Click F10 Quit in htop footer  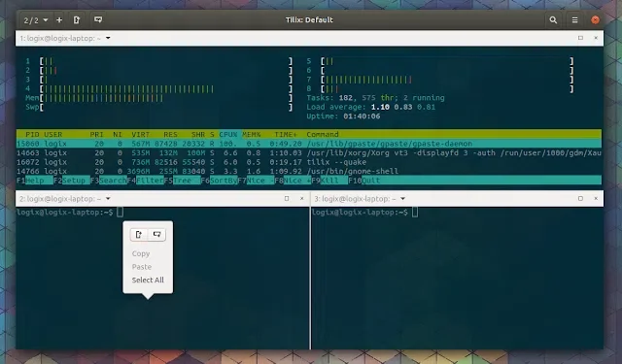click(365, 181)
